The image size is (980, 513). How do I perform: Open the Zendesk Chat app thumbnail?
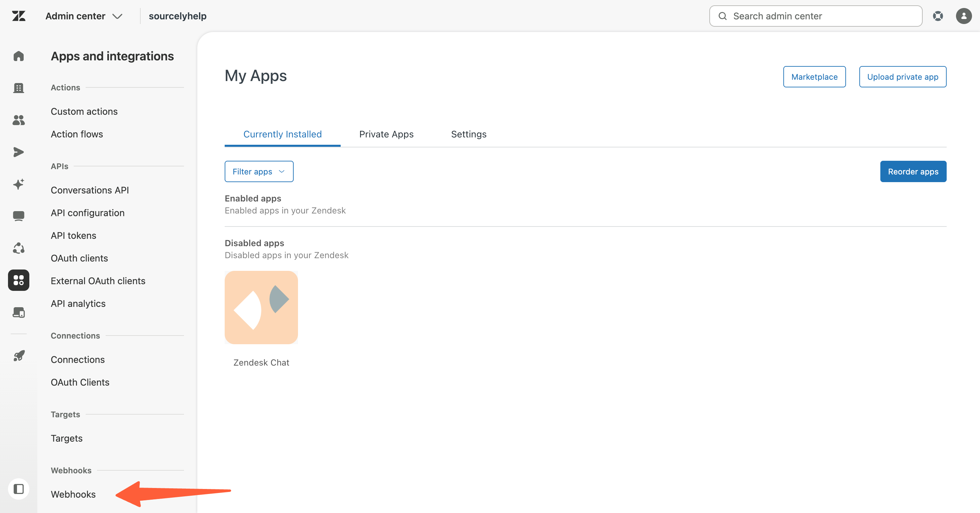click(261, 308)
